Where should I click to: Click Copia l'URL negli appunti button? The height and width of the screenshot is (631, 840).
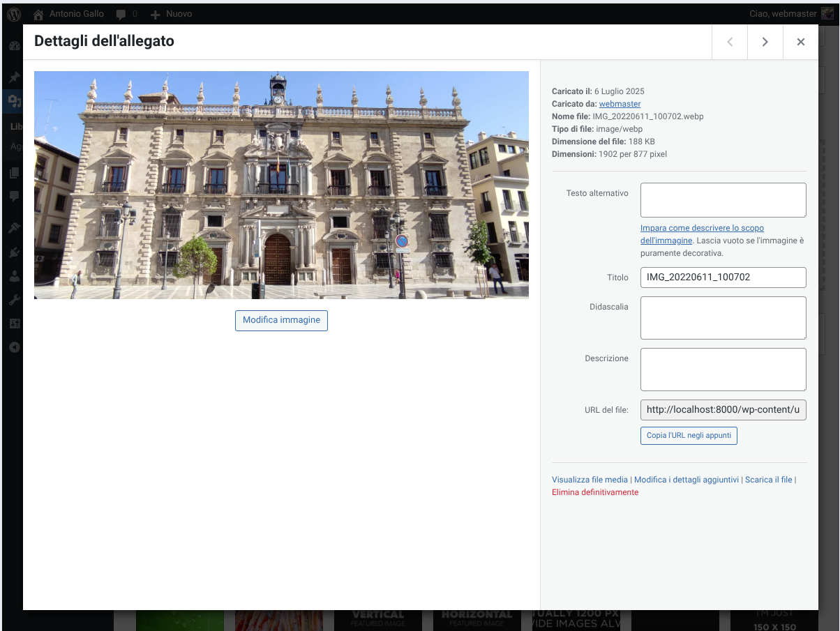click(x=689, y=436)
